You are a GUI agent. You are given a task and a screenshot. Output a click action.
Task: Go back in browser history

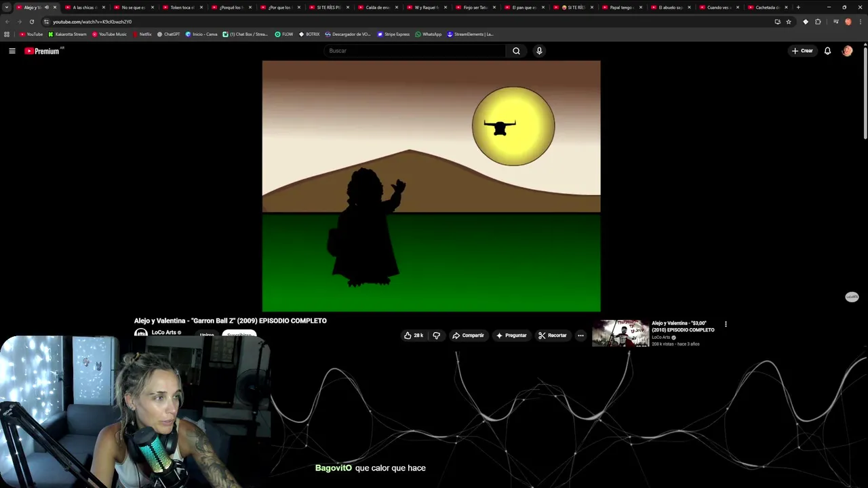coord(7,22)
